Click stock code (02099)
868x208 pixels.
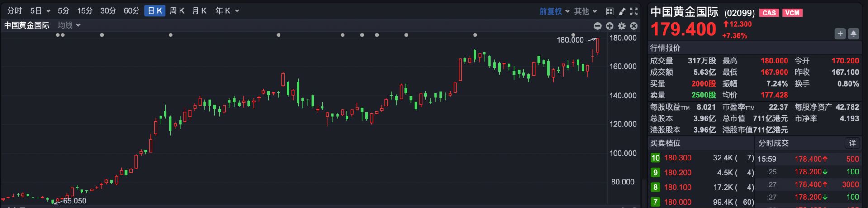tap(740, 13)
